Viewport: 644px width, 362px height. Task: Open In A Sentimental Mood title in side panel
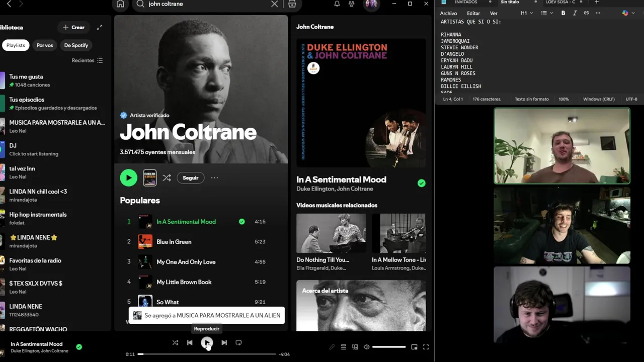click(342, 179)
